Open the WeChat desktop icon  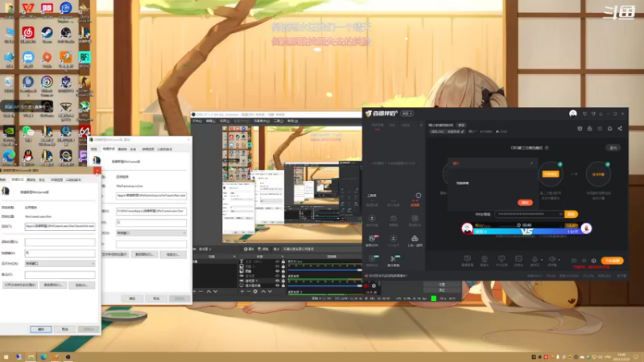point(28,131)
